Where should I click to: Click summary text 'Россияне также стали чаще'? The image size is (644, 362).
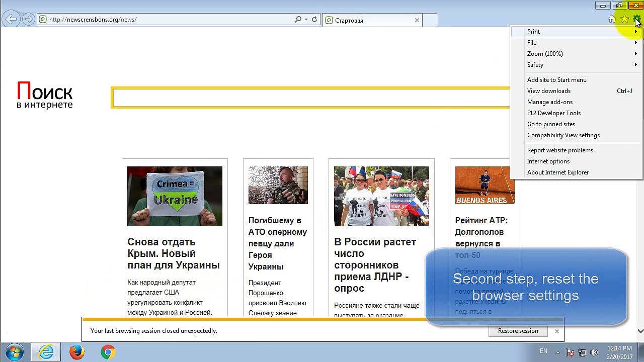coord(377,305)
